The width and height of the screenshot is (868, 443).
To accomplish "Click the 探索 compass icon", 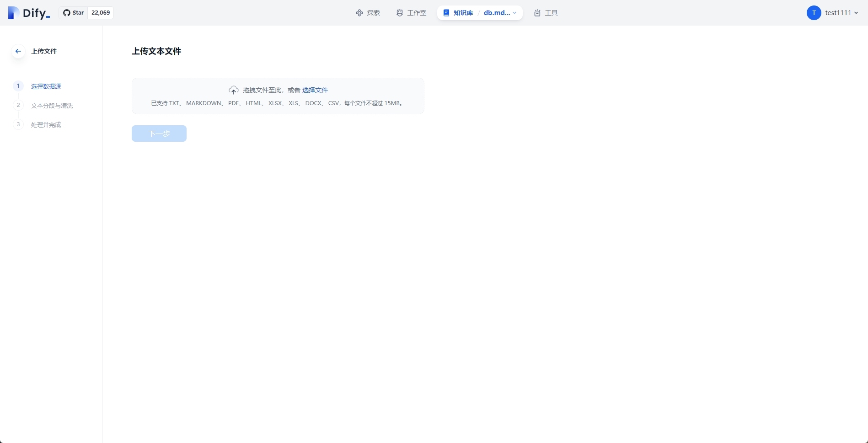I will [x=359, y=13].
